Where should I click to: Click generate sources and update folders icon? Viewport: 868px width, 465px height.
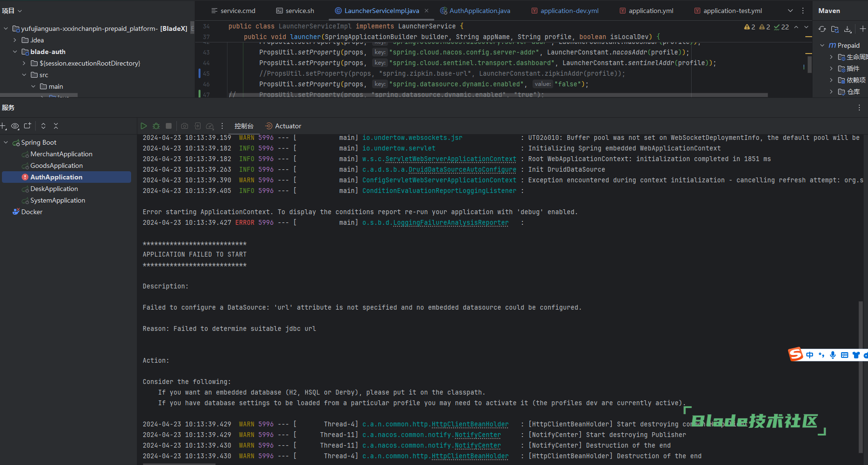coord(835,29)
